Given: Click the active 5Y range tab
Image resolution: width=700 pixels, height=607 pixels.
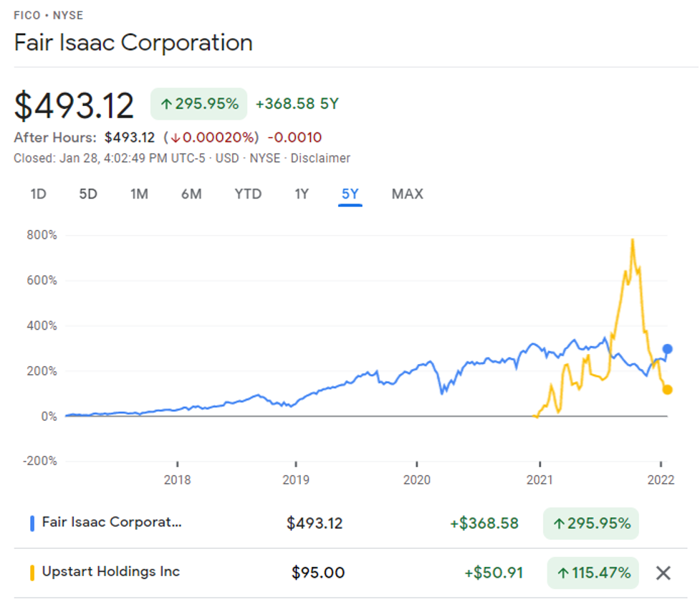Looking at the screenshot, I should pos(350,194).
